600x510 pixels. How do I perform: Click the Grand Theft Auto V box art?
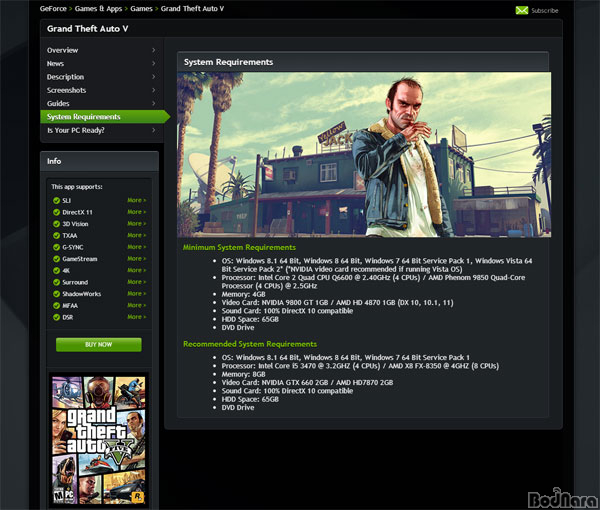[x=99, y=440]
